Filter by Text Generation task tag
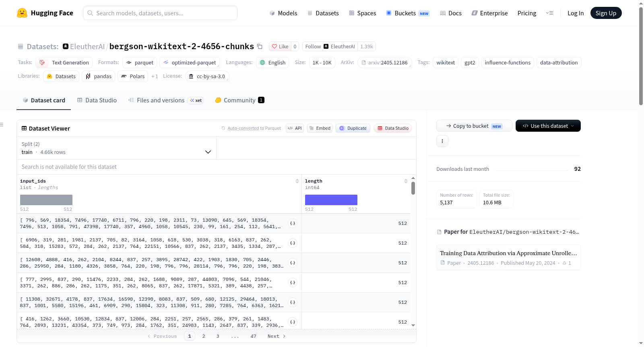The height and width of the screenshot is (347, 644). click(x=64, y=62)
